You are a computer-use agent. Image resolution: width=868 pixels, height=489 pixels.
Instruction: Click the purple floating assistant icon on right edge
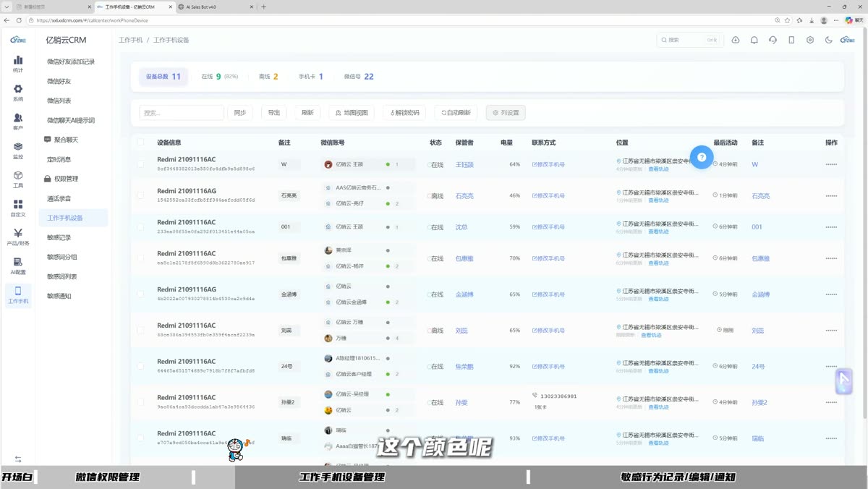pos(844,381)
